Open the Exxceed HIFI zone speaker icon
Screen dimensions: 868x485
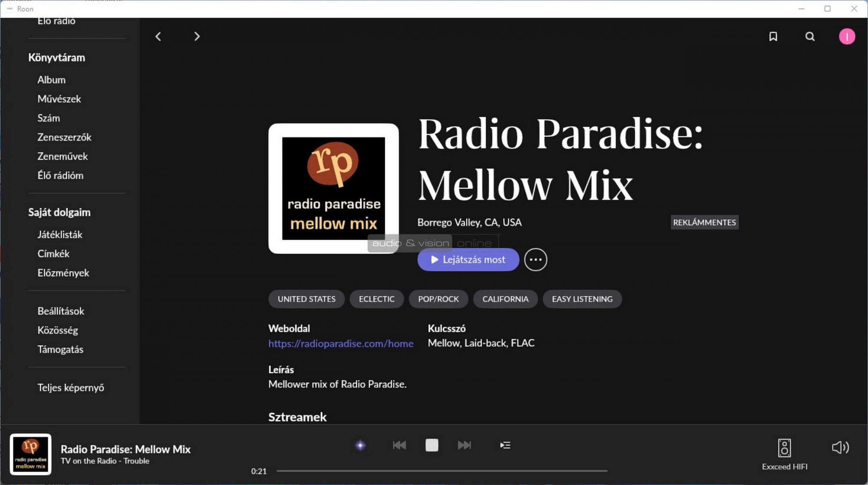(784, 448)
